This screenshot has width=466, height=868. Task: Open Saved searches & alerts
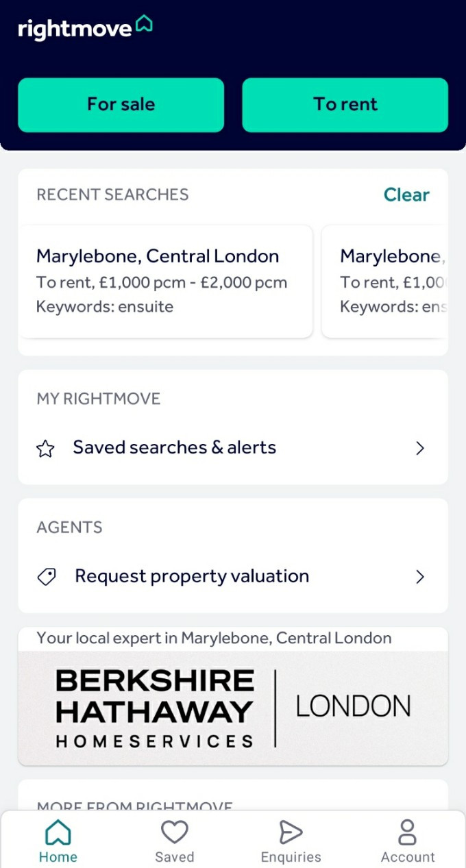(x=174, y=448)
